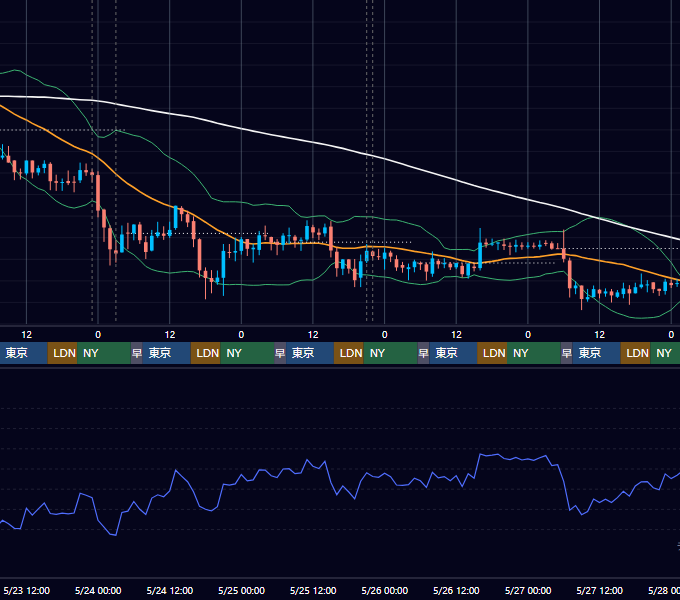This screenshot has width=680, height=600.
Task: Click the 東京 session block above 5/23 12:00
Action: 23,353
